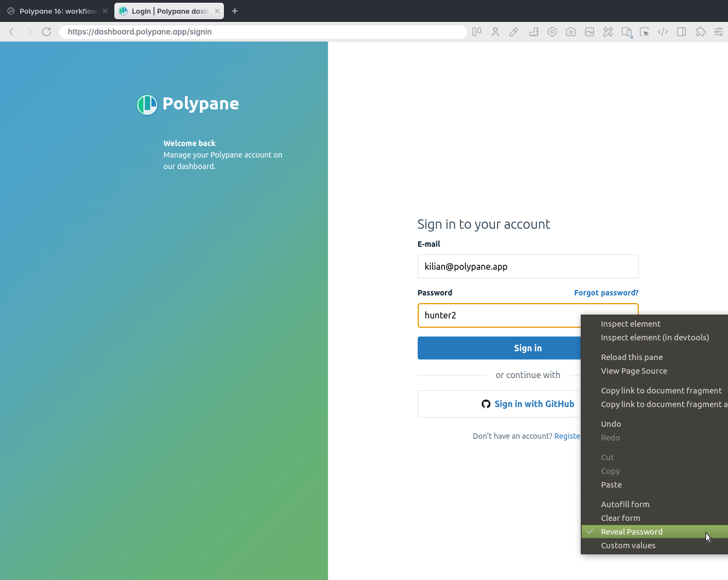Viewport: 728px width, 580px height.
Task: Click the address bar URL field
Action: point(263,32)
